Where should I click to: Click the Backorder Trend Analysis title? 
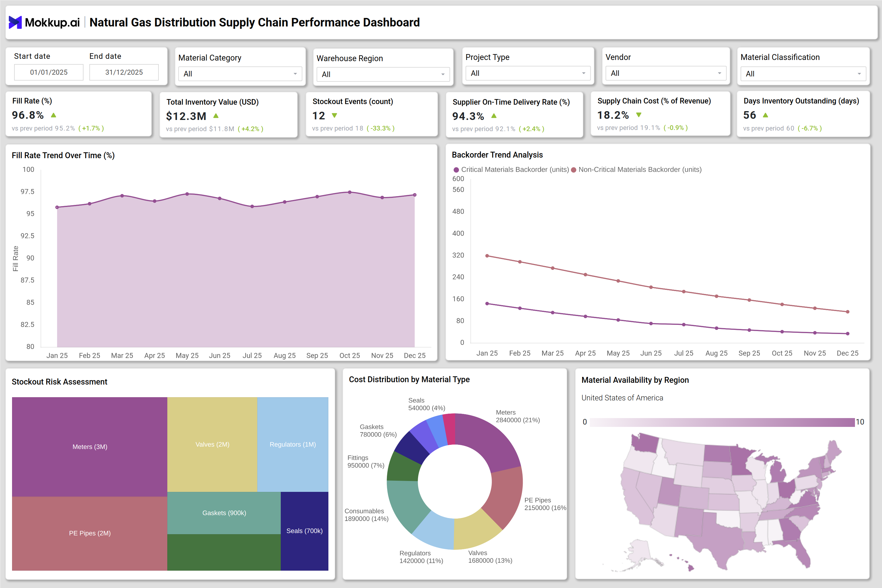click(x=497, y=155)
